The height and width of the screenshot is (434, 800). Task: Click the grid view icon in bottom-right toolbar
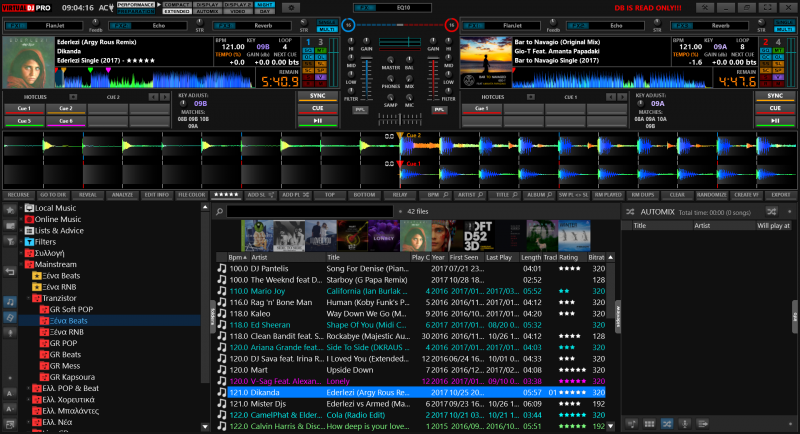pos(649,423)
